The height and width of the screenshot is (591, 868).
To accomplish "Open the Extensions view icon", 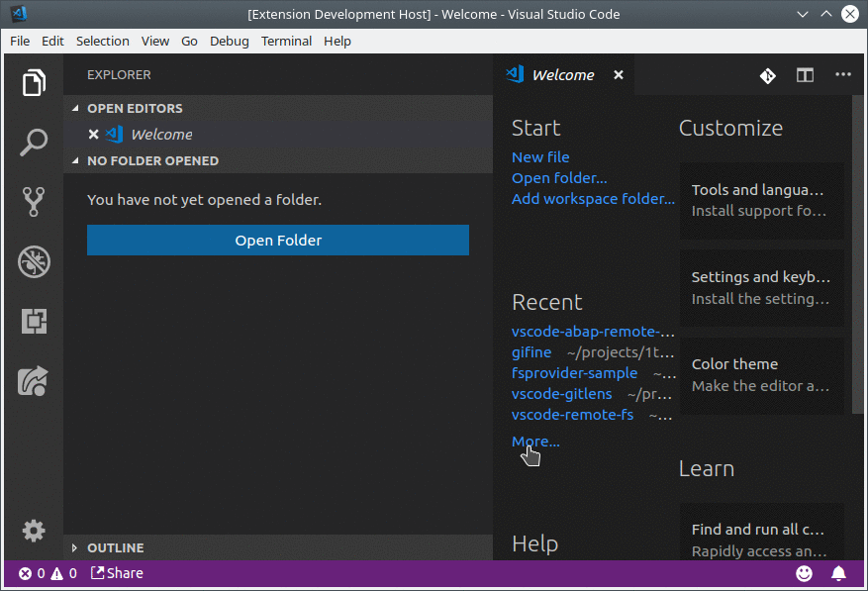I will (x=34, y=322).
